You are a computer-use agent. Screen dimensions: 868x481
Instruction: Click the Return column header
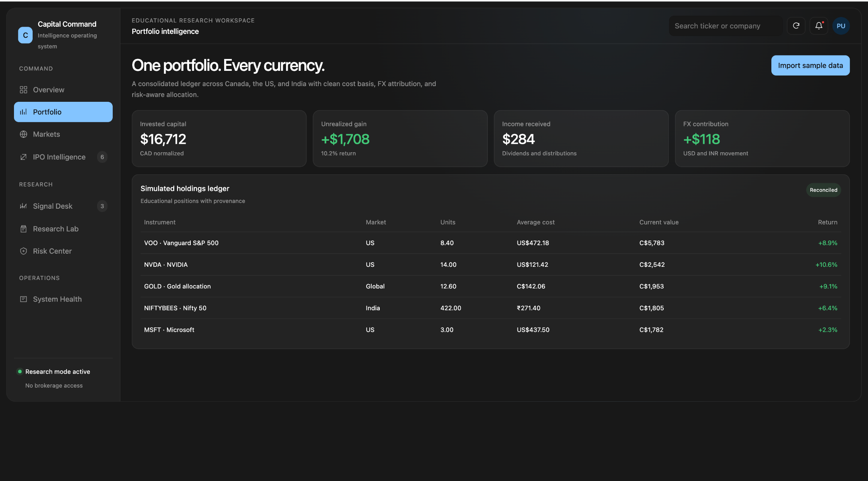(x=828, y=222)
